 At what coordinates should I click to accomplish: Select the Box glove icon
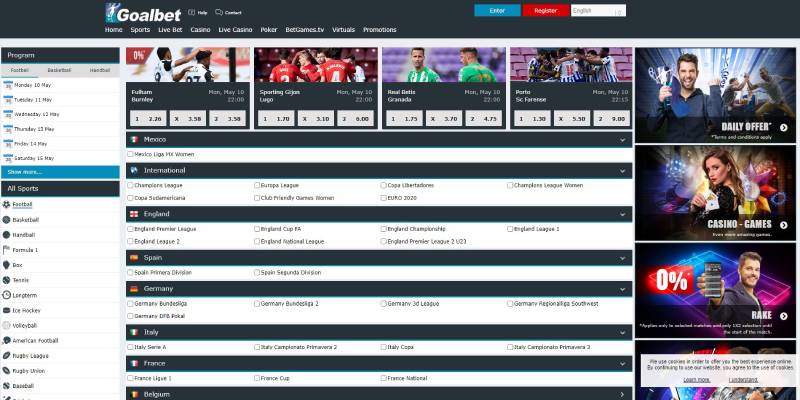(6, 265)
